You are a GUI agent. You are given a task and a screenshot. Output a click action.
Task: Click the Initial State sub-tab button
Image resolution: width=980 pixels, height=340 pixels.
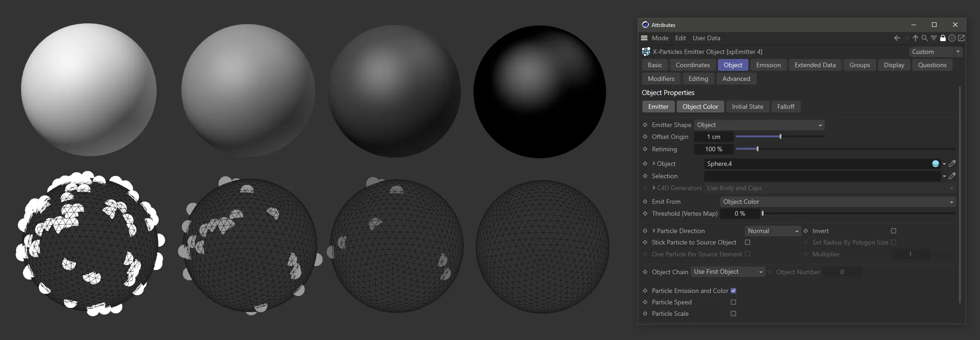748,106
